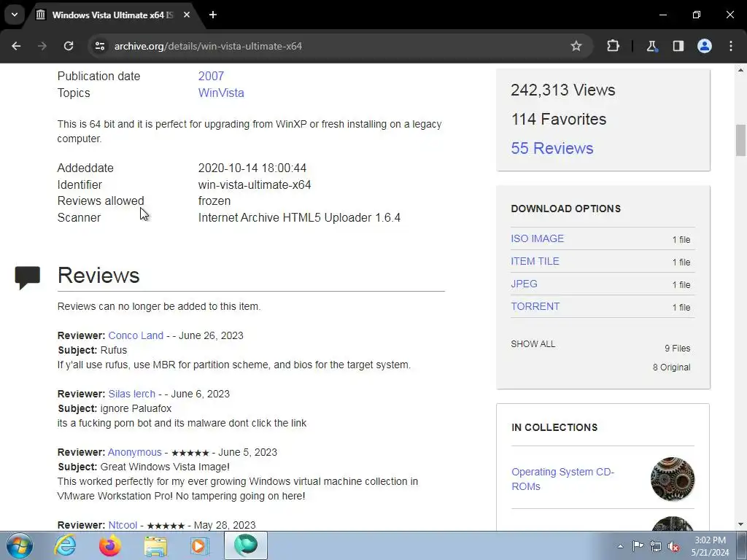Screen dimensions: 747x560
Task: Click the Great Windows Vista Image! subject
Action: pos(144,467)
